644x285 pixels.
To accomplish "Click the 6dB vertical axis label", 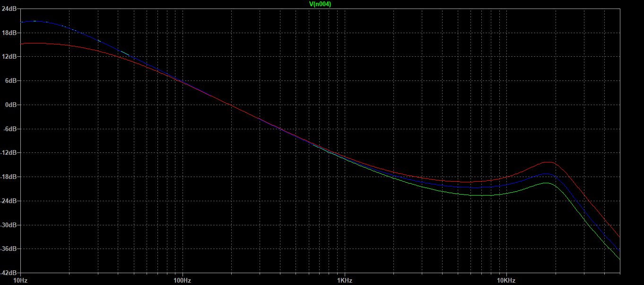I will [11, 81].
